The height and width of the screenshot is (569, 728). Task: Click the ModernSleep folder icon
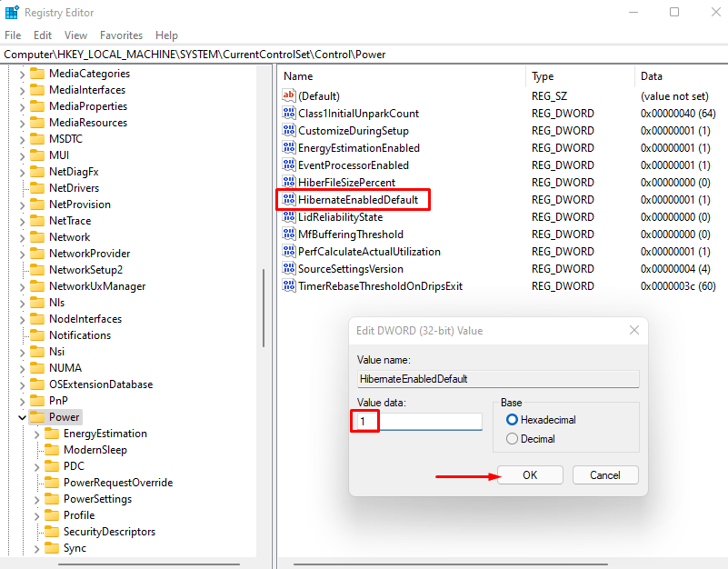coord(52,450)
